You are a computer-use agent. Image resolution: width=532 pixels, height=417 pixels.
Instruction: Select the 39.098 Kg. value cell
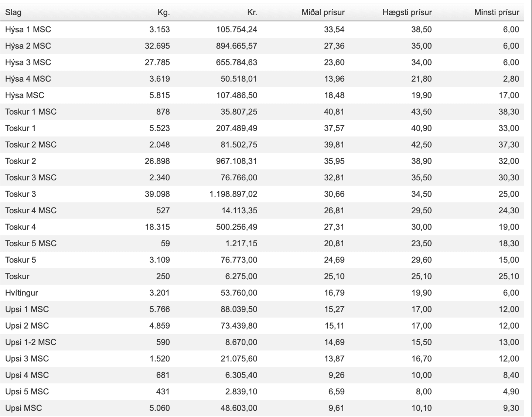[157, 194]
